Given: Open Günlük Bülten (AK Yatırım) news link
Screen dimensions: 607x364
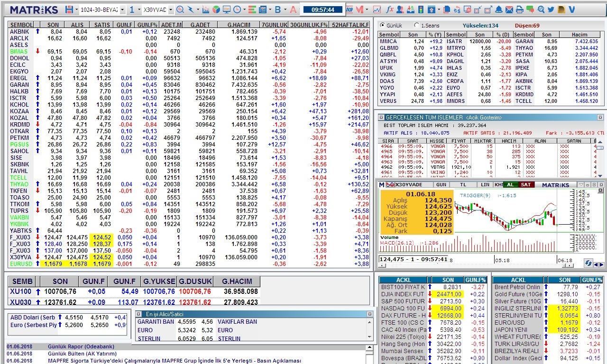Looking at the screenshot, I should pyautogui.click(x=82, y=354).
